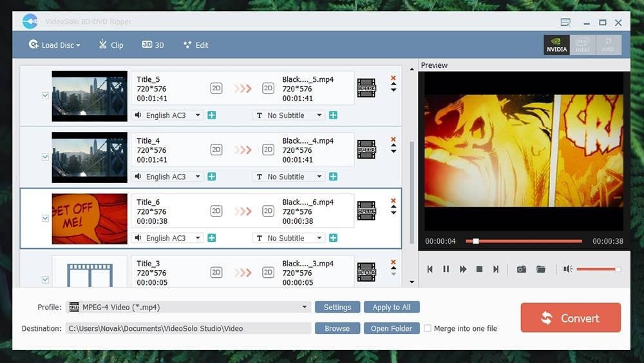The height and width of the screenshot is (363, 644).
Task: Open Title_6 audio track dropdown
Action: pyautogui.click(x=167, y=238)
